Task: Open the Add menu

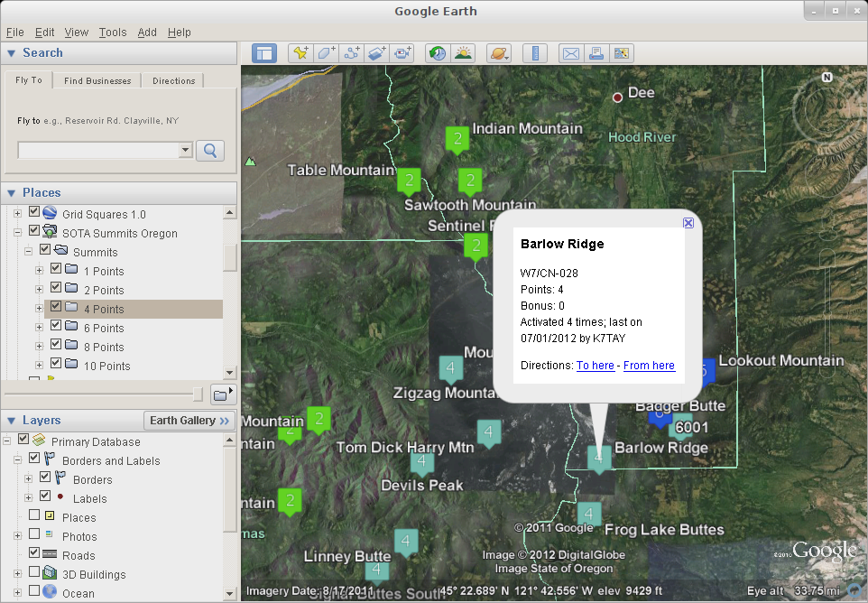Action: 147,32
